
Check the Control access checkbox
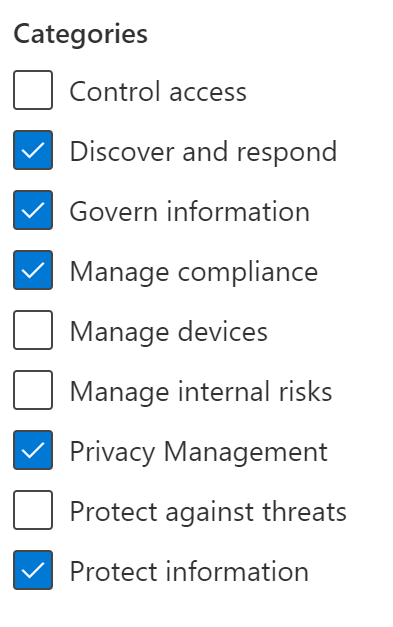[x=33, y=90]
